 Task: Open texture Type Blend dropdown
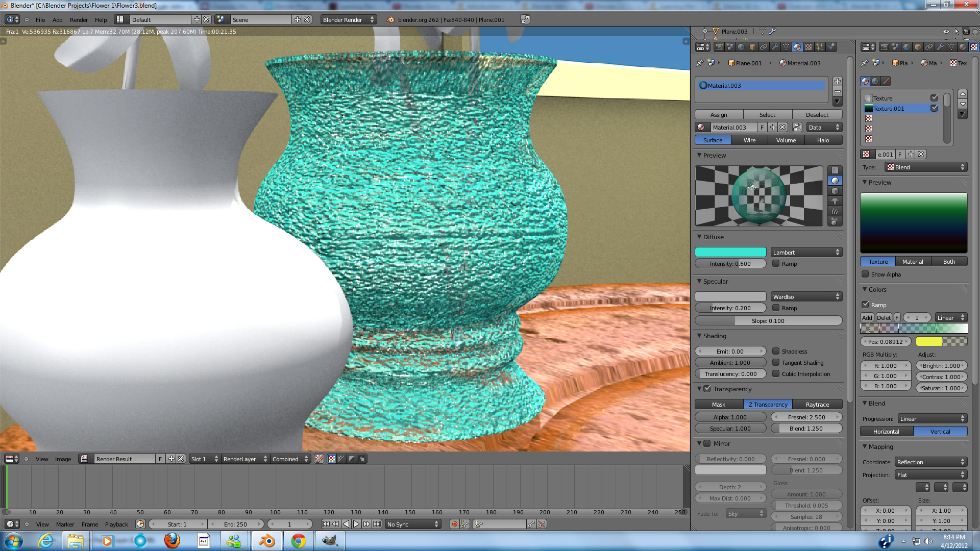(926, 167)
